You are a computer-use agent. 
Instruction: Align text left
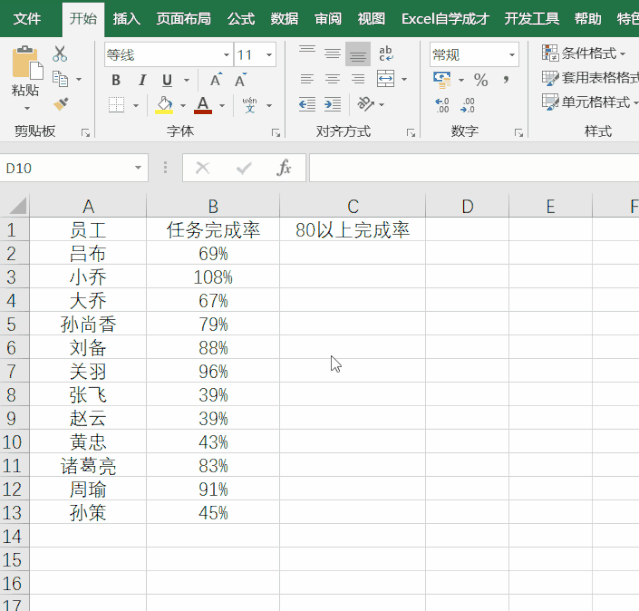click(307, 79)
